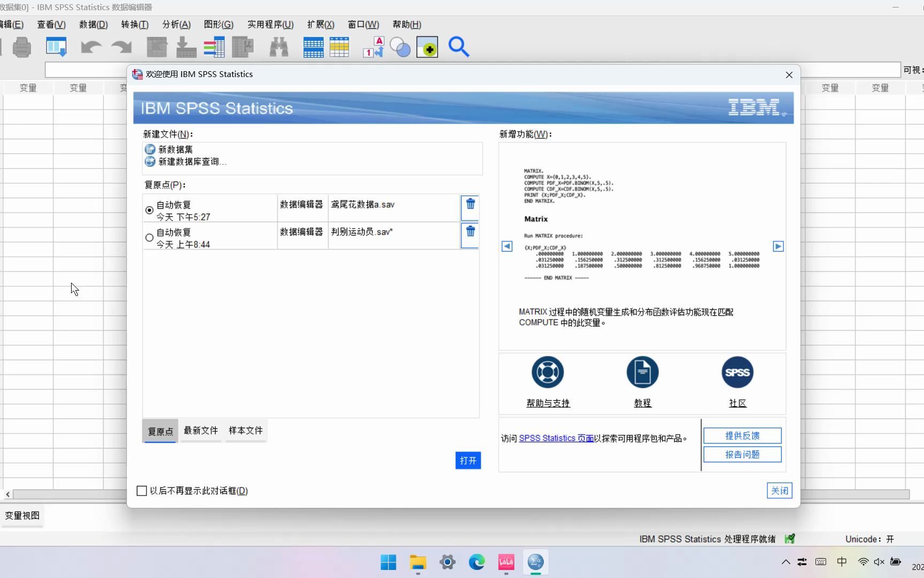Click the SPSS taskbar icon
Viewport: 924px width, 578px height.
click(536, 562)
